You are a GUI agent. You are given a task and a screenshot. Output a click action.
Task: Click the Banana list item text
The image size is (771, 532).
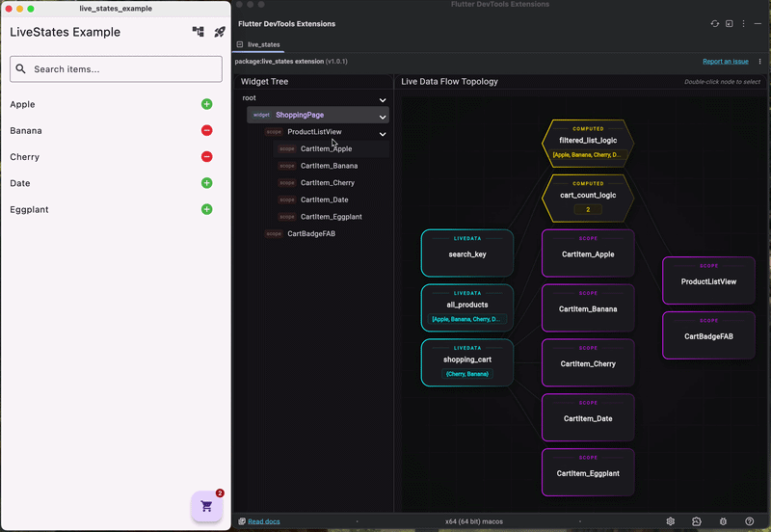26,130
